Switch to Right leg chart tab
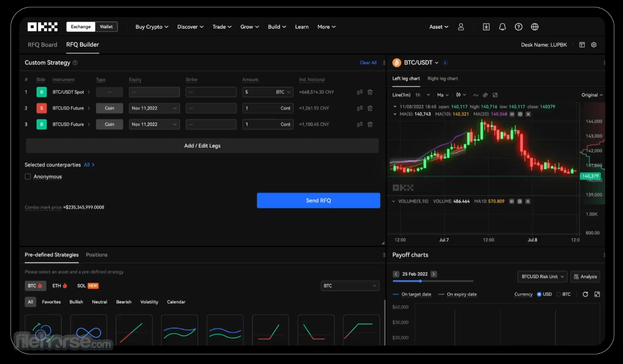623x364 pixels. click(x=443, y=79)
